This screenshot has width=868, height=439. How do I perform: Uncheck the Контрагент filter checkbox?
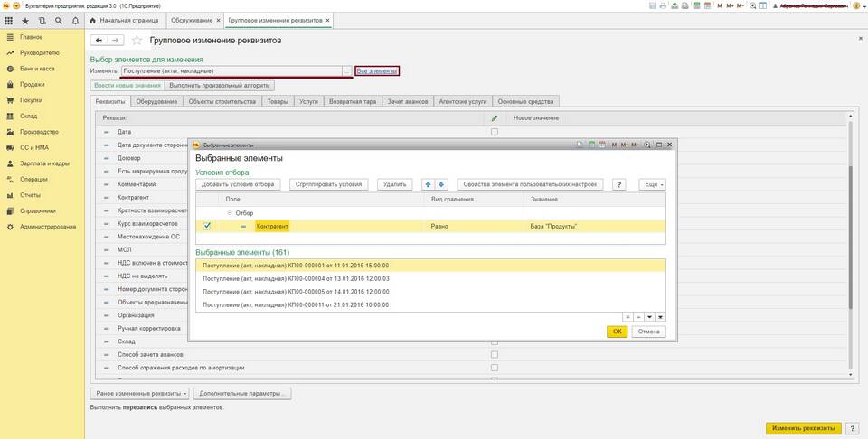[x=208, y=226]
